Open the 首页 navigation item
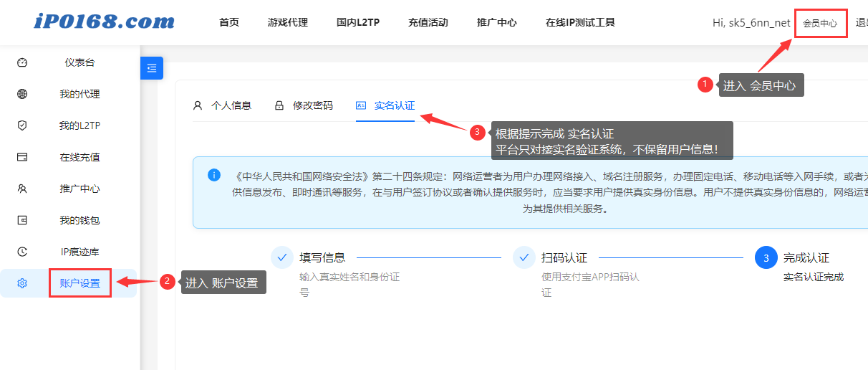 click(x=229, y=22)
